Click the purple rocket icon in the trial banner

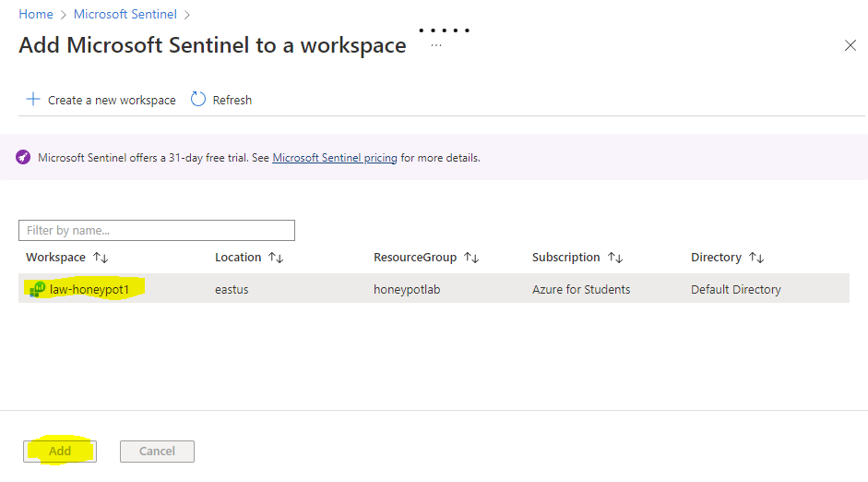(x=23, y=157)
